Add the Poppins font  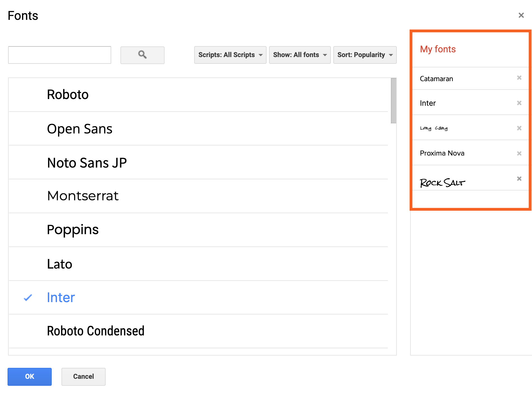(x=198, y=230)
